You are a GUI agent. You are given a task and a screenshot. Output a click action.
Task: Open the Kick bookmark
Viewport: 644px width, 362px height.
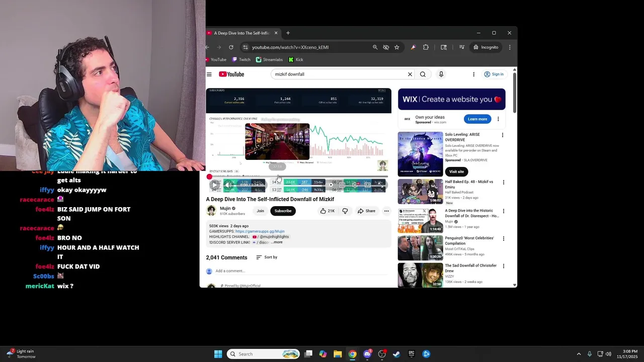[x=296, y=59]
